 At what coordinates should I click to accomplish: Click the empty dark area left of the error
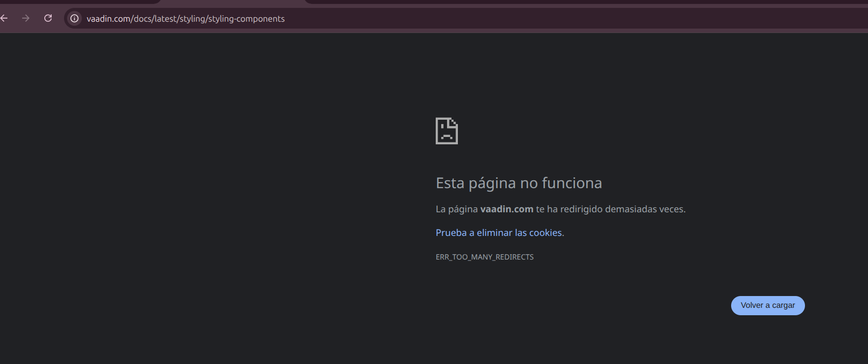197,197
